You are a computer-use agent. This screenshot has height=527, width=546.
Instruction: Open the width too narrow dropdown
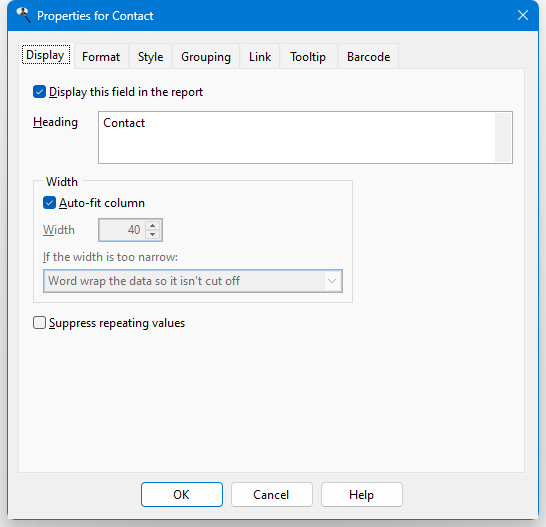coord(193,281)
